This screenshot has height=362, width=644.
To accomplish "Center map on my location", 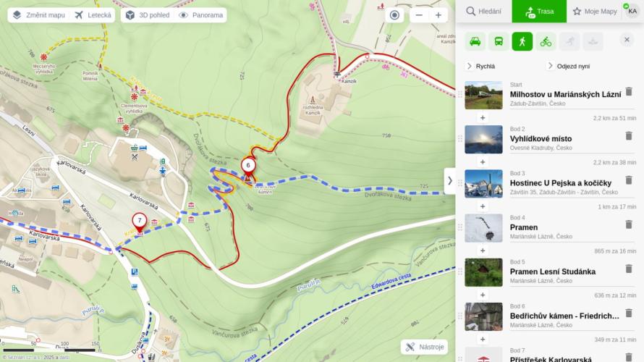I will (394, 15).
